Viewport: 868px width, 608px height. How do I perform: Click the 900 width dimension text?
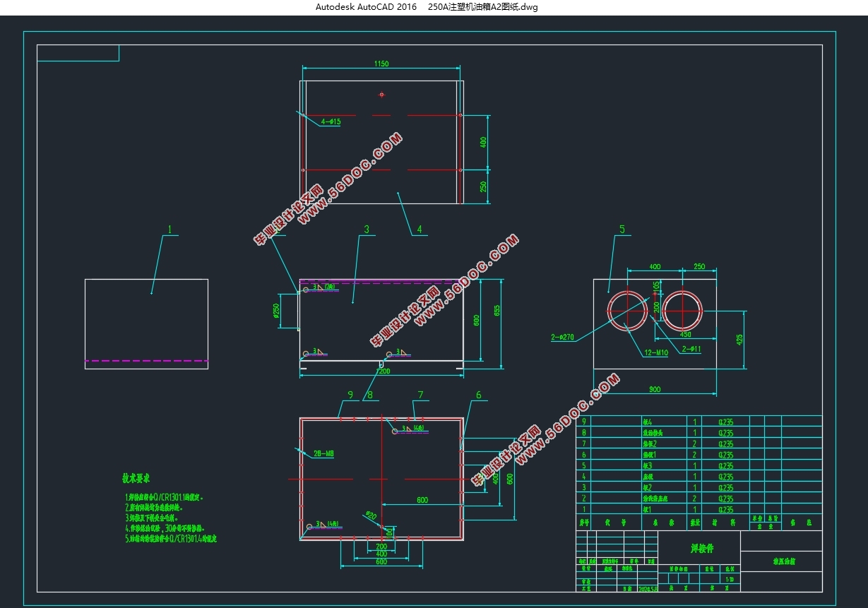coord(655,388)
